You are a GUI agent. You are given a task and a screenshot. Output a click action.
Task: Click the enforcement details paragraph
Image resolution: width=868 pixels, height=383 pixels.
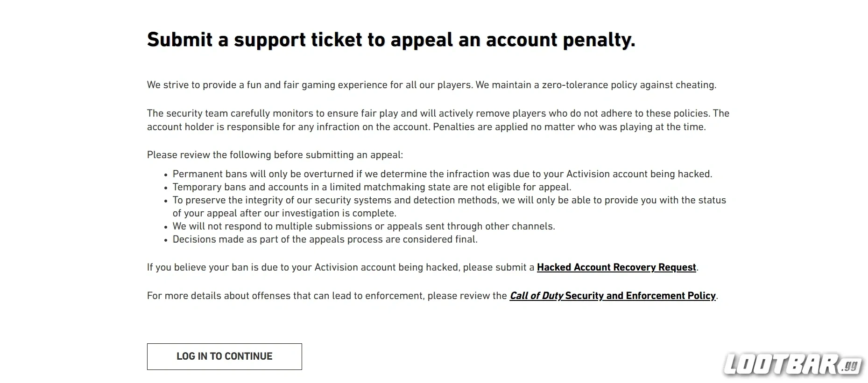[432, 296]
